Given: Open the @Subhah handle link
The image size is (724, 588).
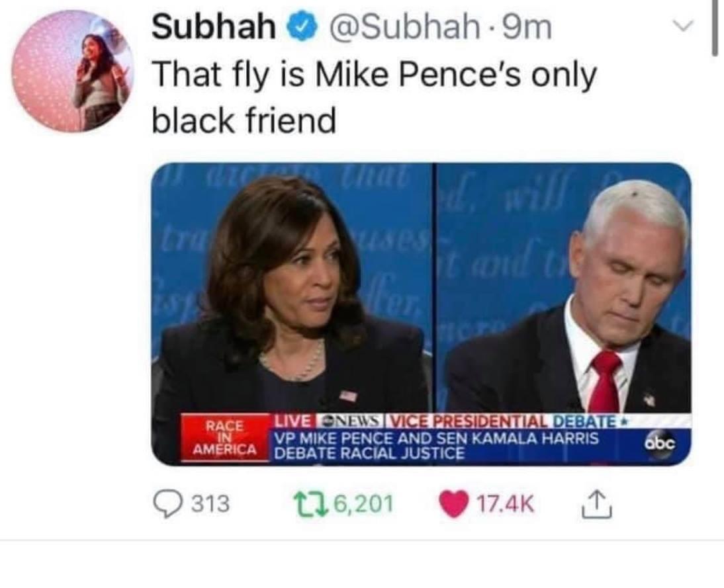Looking at the screenshot, I should pyautogui.click(x=404, y=27).
